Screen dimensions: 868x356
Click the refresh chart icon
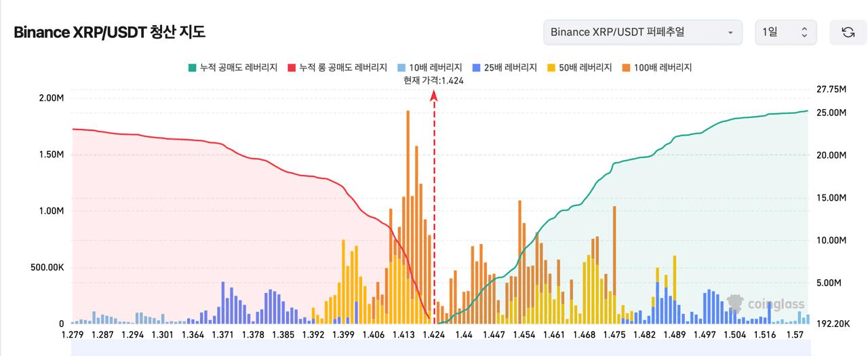pyautogui.click(x=848, y=33)
